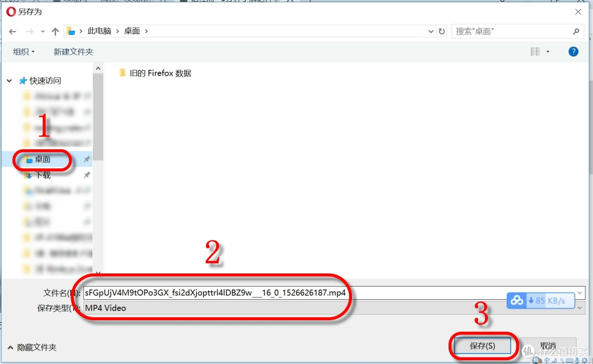The image size is (593, 364).
Task: Click the 保存(S) button
Action: coord(482,346)
